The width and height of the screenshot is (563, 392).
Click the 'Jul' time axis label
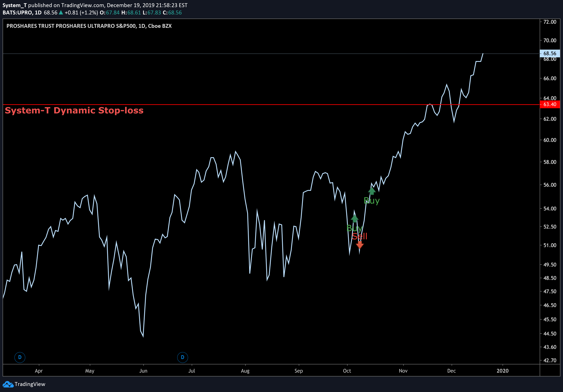(x=192, y=371)
